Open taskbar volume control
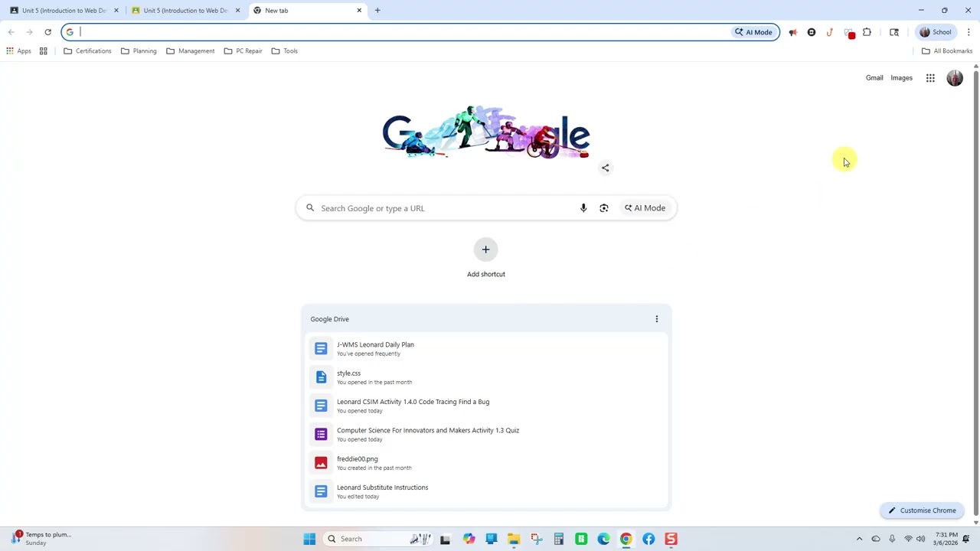The image size is (980, 551). [x=920, y=539]
